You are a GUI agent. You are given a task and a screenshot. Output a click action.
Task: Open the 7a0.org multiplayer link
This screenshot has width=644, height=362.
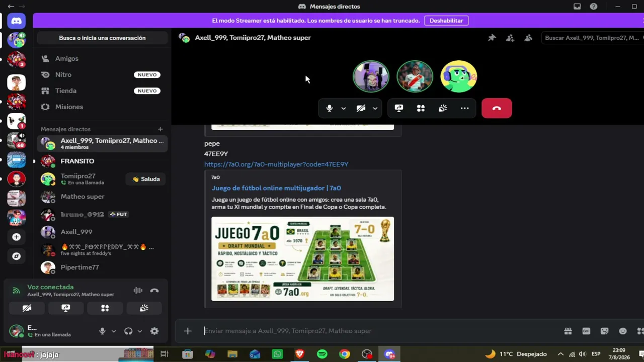[276, 164]
